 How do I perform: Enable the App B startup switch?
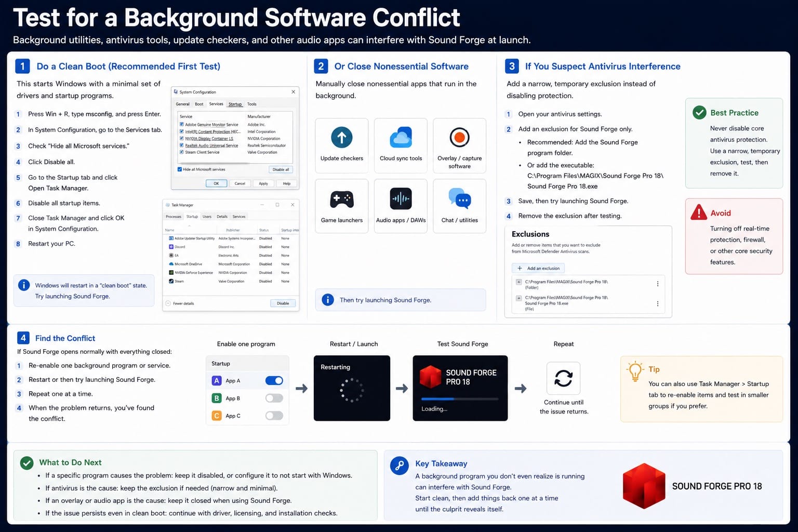click(x=274, y=398)
